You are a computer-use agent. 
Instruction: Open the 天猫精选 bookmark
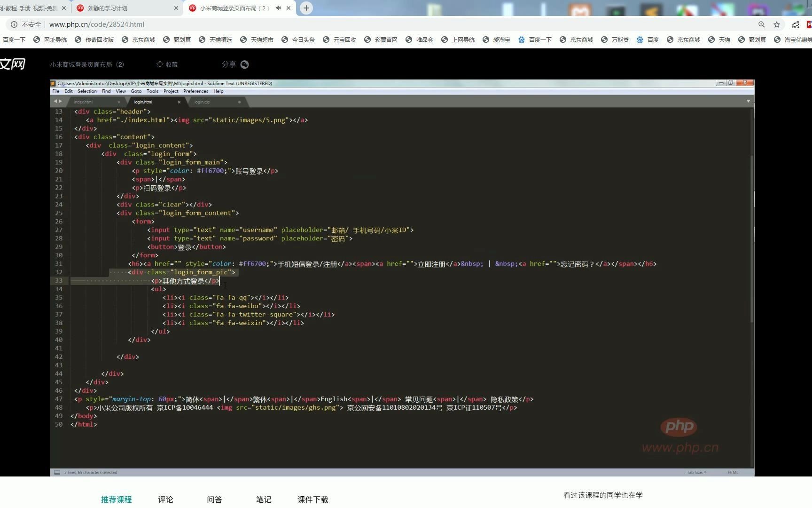click(216, 40)
